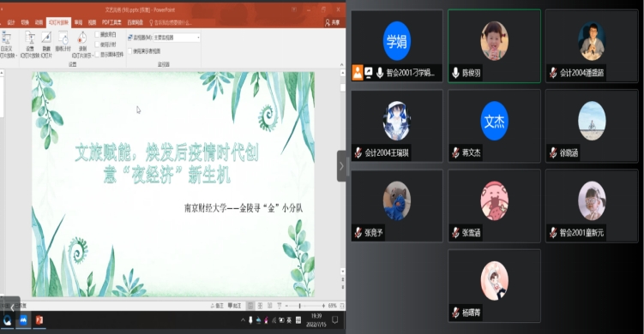Go to previous slide via double-arrow button
The image size is (644, 334).
pyautogui.click(x=342, y=279)
